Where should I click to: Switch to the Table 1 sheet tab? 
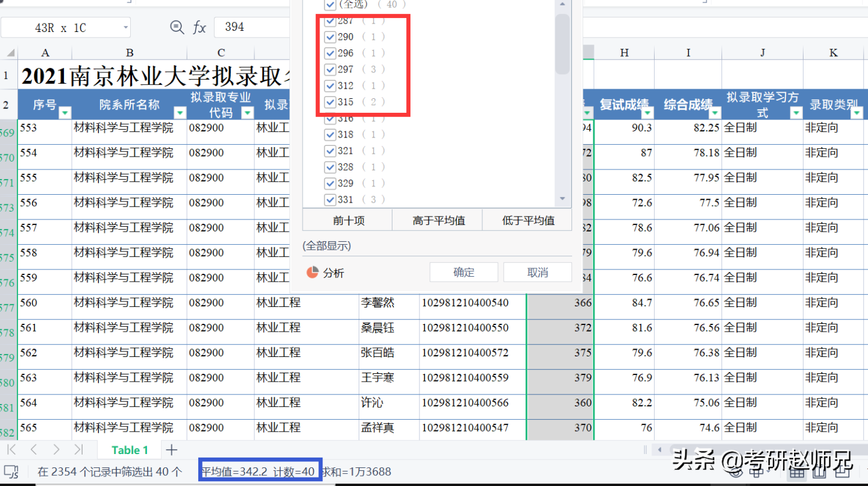click(x=130, y=449)
